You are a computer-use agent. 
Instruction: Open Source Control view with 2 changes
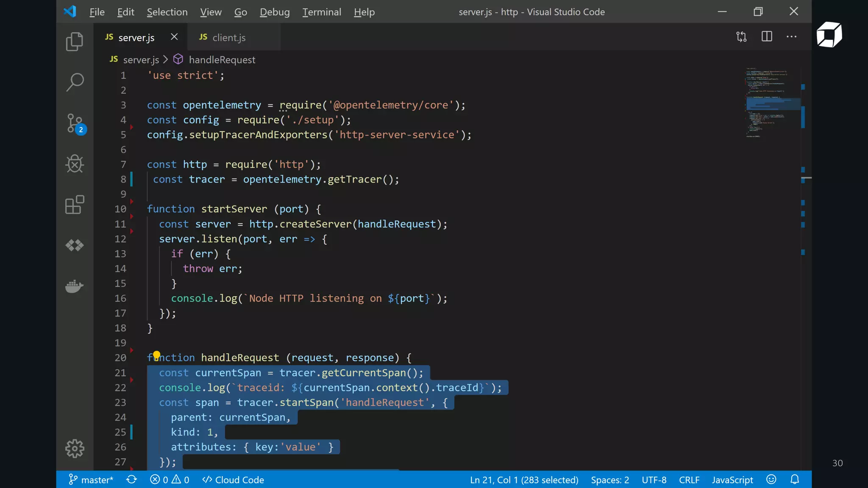tap(75, 124)
